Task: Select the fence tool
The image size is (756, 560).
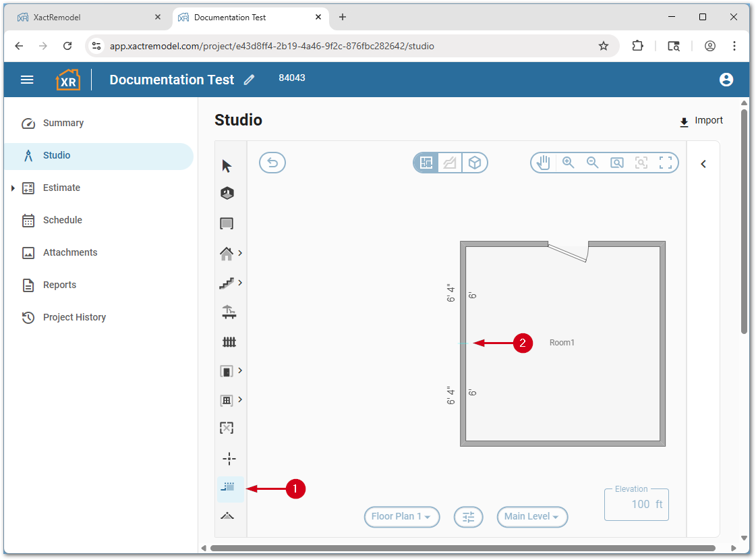Action: (x=229, y=342)
